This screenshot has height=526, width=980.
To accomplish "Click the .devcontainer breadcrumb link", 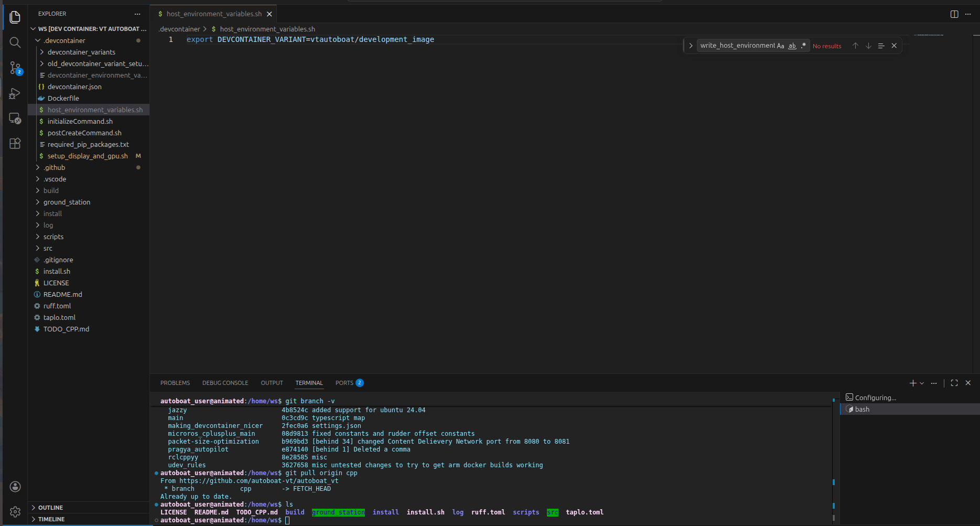I will 178,29.
